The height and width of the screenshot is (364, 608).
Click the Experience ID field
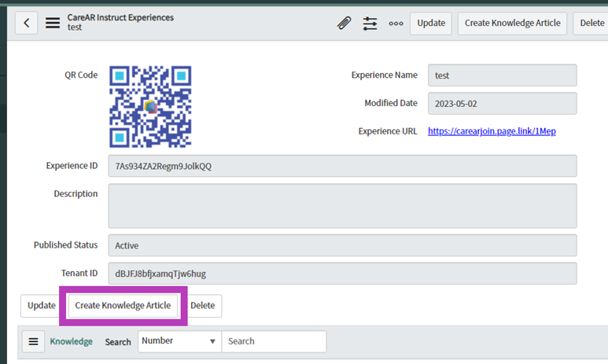[x=342, y=166]
